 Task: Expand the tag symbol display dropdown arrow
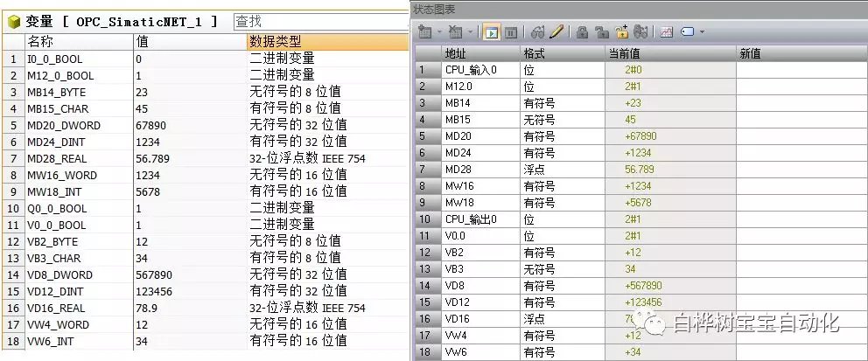coord(701,32)
